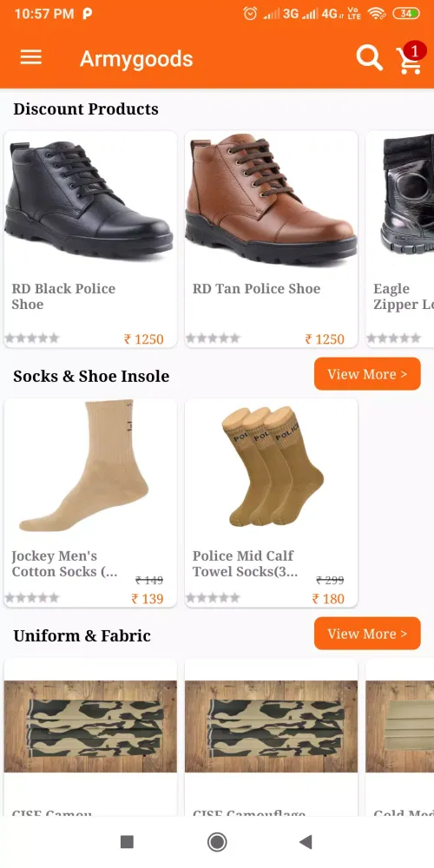434x868 pixels.
Task: Open the Eagle Zipper boot product card
Action: [399, 240]
